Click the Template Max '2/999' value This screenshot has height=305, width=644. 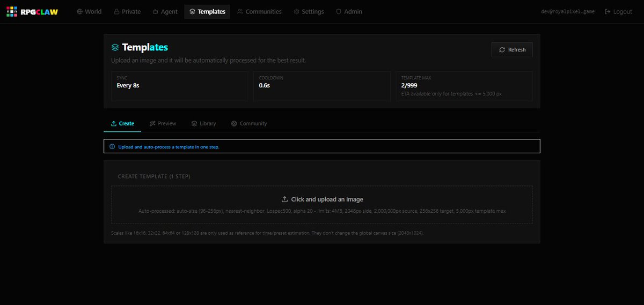coord(409,85)
